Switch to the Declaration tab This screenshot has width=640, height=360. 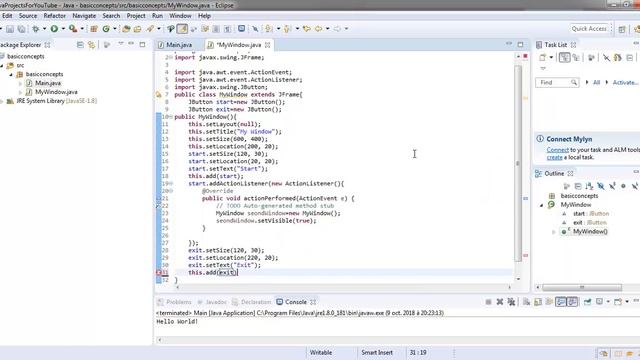coord(251,302)
